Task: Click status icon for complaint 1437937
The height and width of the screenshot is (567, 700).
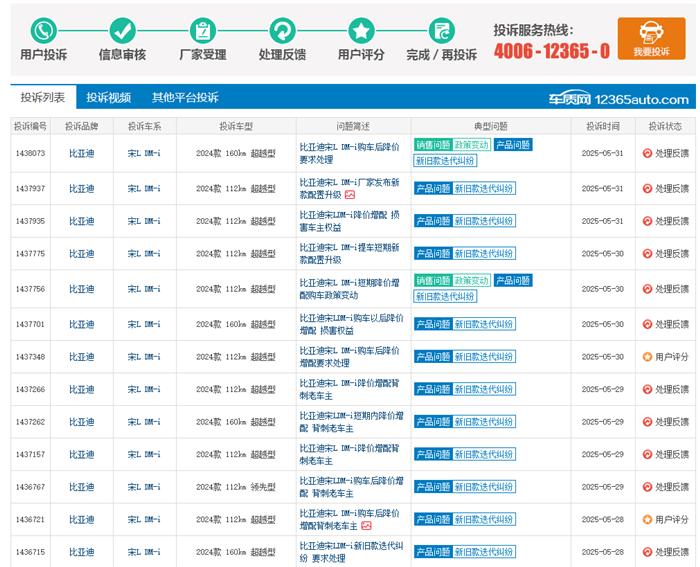Action: pos(647,188)
